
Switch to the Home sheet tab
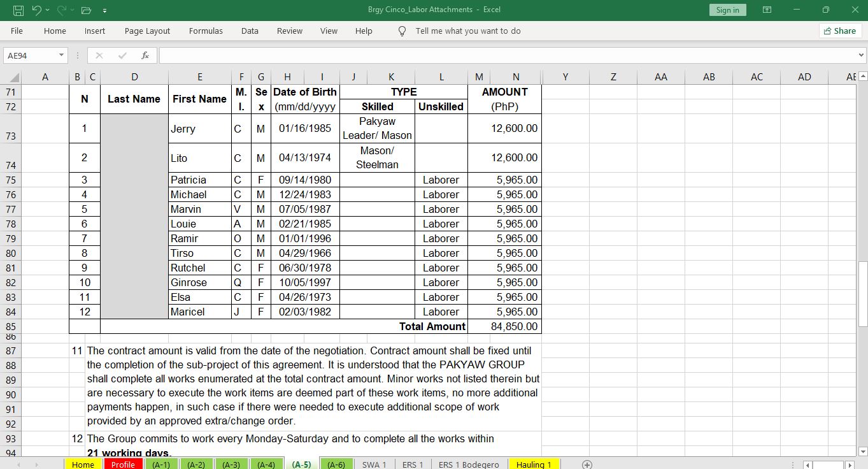[83, 465]
